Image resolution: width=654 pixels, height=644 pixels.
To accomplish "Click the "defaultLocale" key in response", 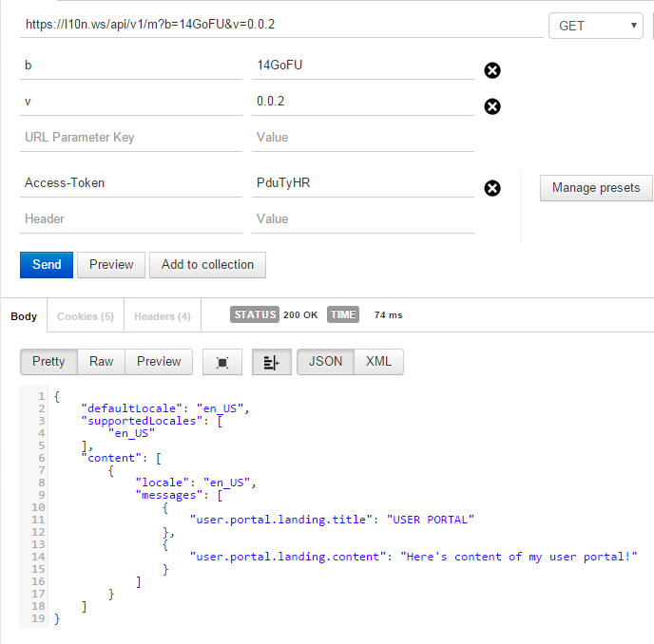I will (x=132, y=408).
